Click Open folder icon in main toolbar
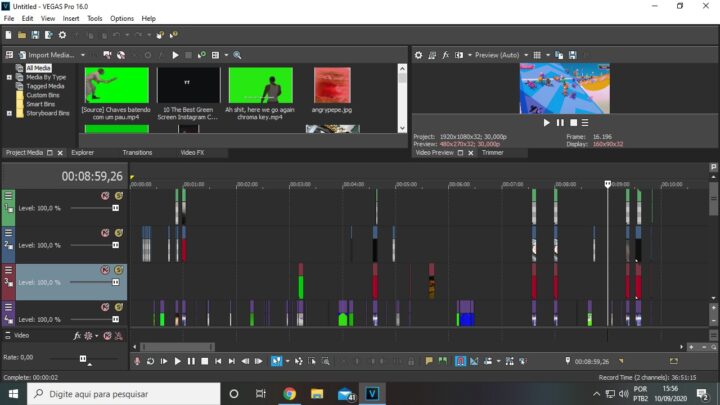The image size is (720, 405). pos(22,35)
